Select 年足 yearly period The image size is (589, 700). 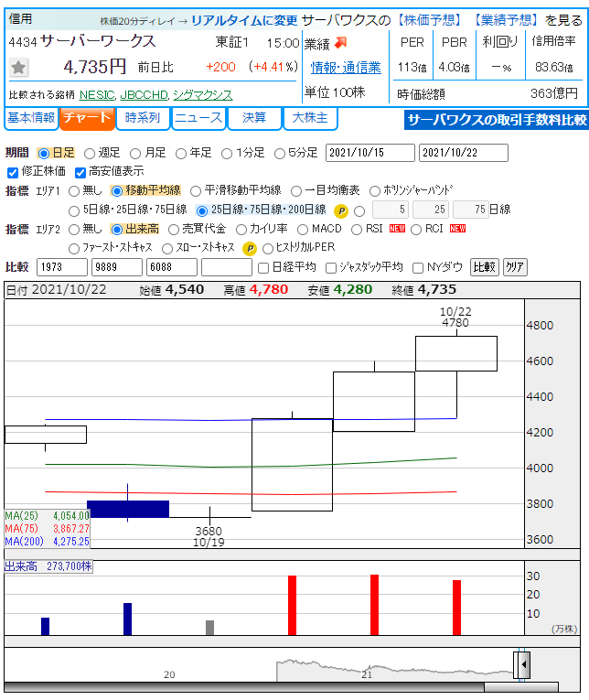181,154
